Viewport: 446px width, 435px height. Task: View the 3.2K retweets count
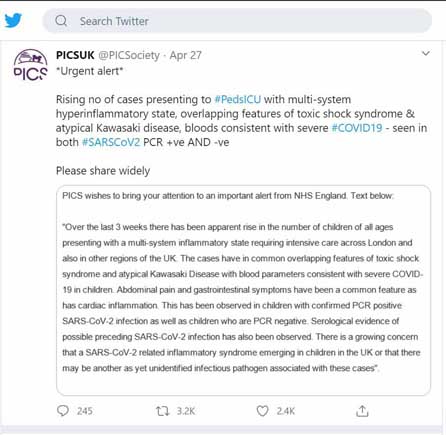[x=186, y=411]
